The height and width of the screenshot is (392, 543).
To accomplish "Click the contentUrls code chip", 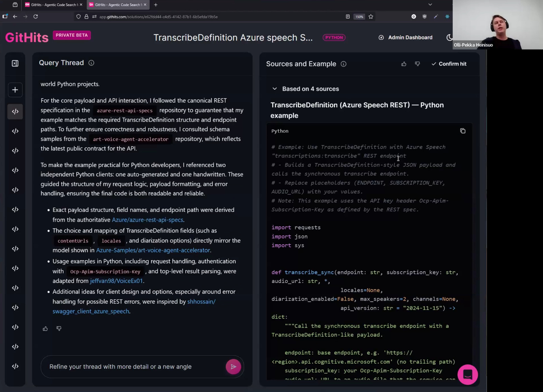I will (73, 241).
